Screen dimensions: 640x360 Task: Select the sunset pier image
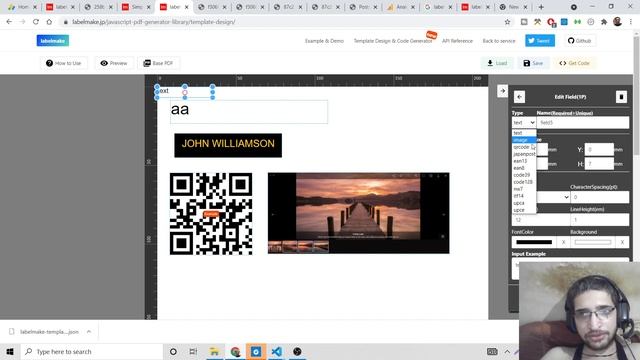358,213
